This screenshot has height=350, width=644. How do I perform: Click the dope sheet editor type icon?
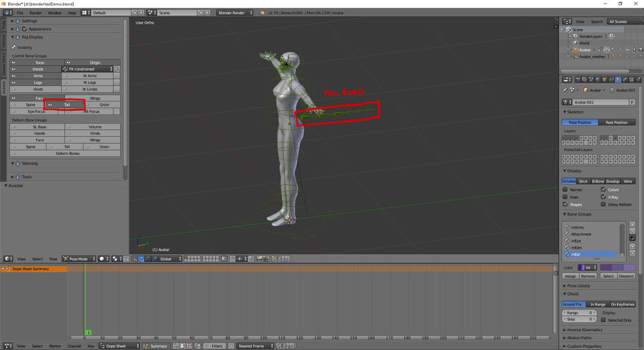8,346
